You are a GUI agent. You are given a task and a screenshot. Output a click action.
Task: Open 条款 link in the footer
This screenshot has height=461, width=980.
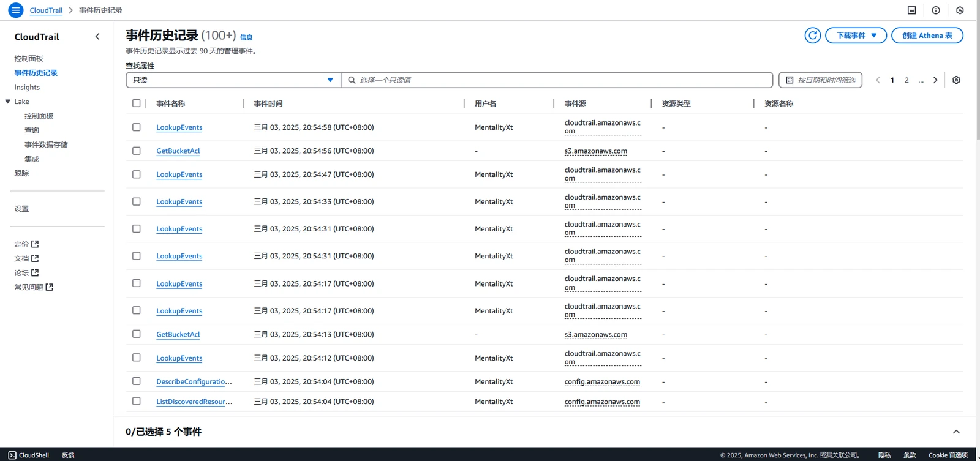pyautogui.click(x=910, y=455)
